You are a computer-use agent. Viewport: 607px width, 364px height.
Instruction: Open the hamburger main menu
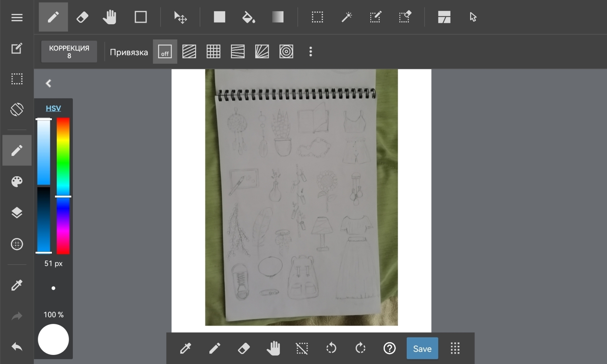coord(17,18)
